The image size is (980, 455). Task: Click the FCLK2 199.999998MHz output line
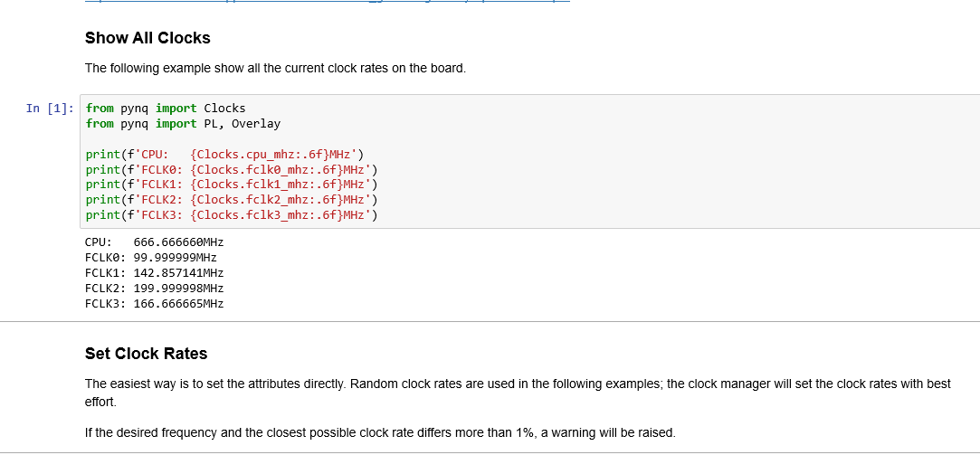pos(155,289)
